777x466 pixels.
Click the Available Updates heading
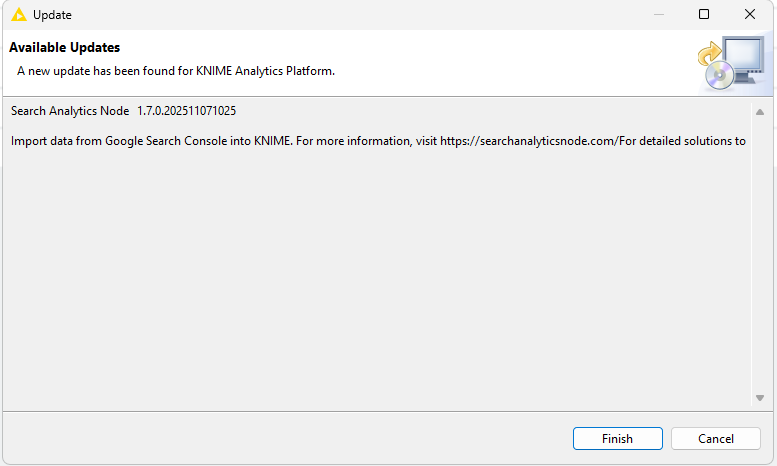(64, 48)
